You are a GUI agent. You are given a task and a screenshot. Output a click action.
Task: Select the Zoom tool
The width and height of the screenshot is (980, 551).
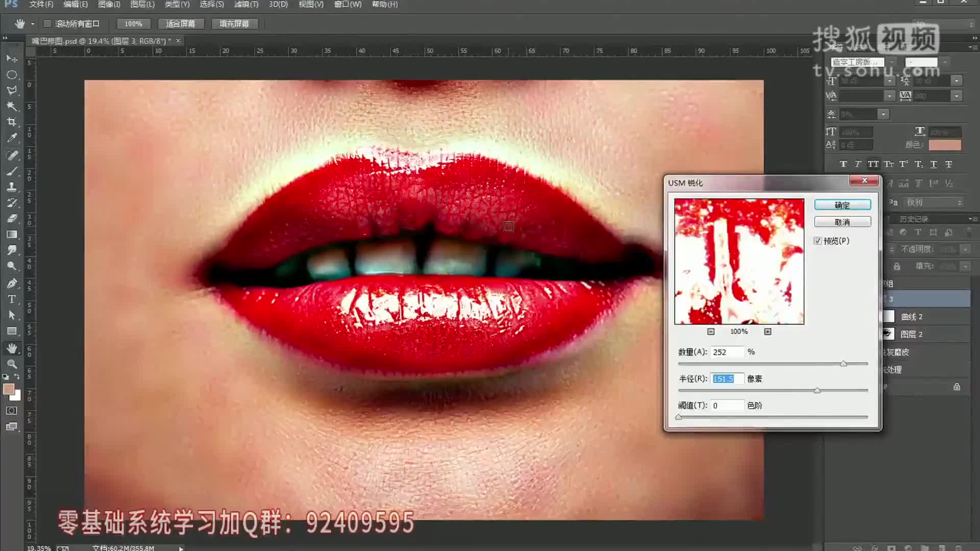click(x=12, y=364)
